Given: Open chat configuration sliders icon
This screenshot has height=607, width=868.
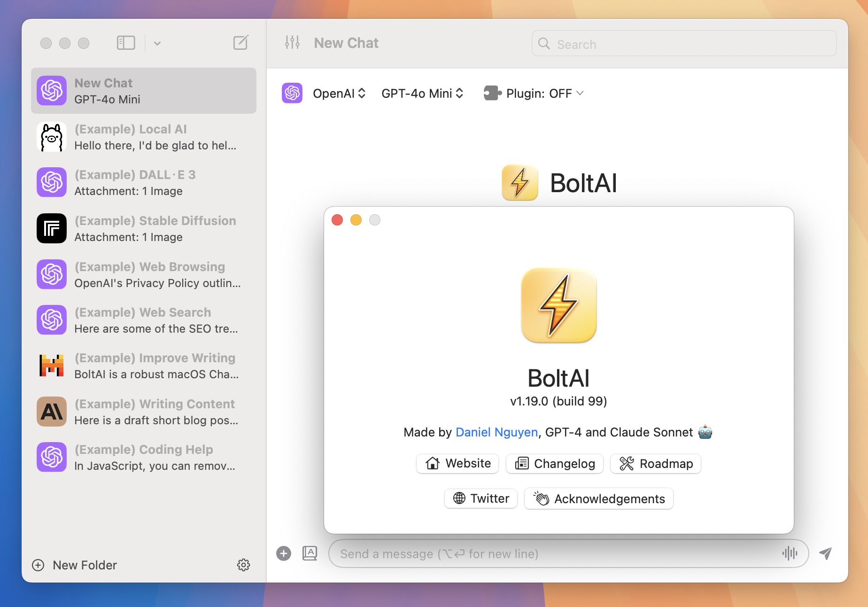Looking at the screenshot, I should [x=292, y=43].
